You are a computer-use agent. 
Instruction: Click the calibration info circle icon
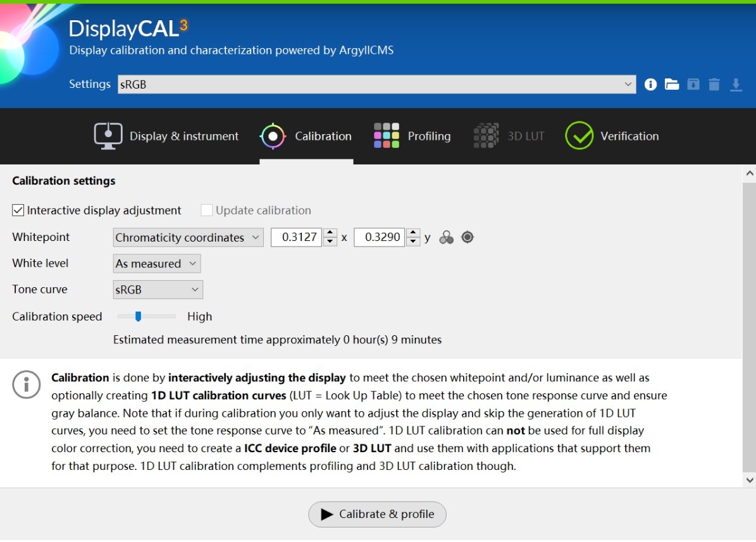tap(26, 385)
